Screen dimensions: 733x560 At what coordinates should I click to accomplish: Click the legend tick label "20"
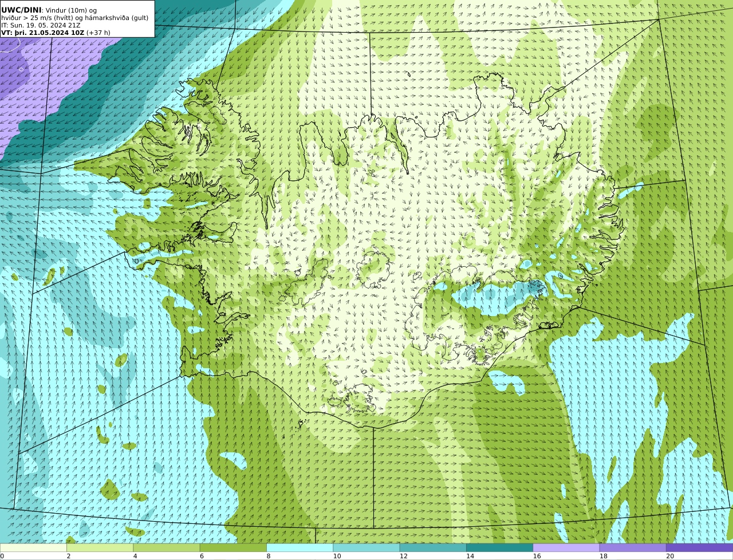[670, 556]
